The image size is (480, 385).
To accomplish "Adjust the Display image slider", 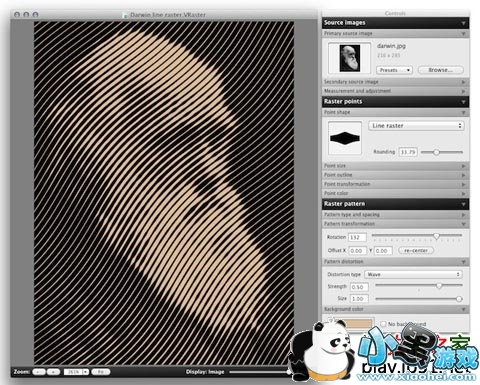I will pyautogui.click(x=260, y=372).
